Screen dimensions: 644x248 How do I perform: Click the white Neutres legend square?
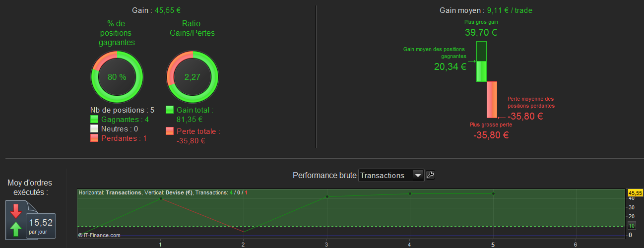click(x=94, y=129)
